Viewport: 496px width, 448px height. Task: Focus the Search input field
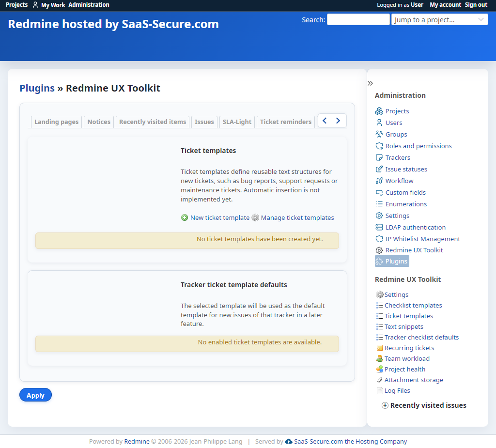click(358, 20)
